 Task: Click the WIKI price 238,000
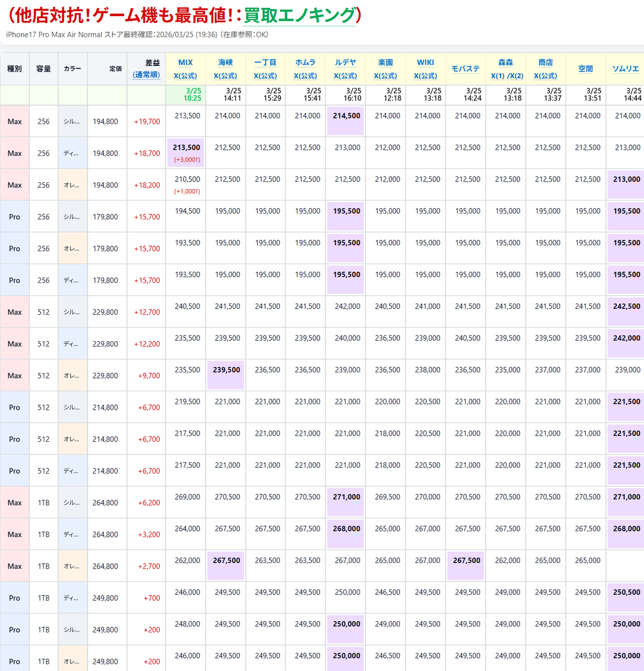[428, 370]
